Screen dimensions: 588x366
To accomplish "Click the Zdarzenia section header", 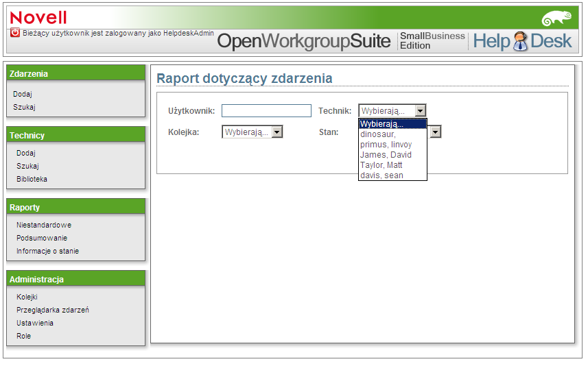I will (x=75, y=73).
